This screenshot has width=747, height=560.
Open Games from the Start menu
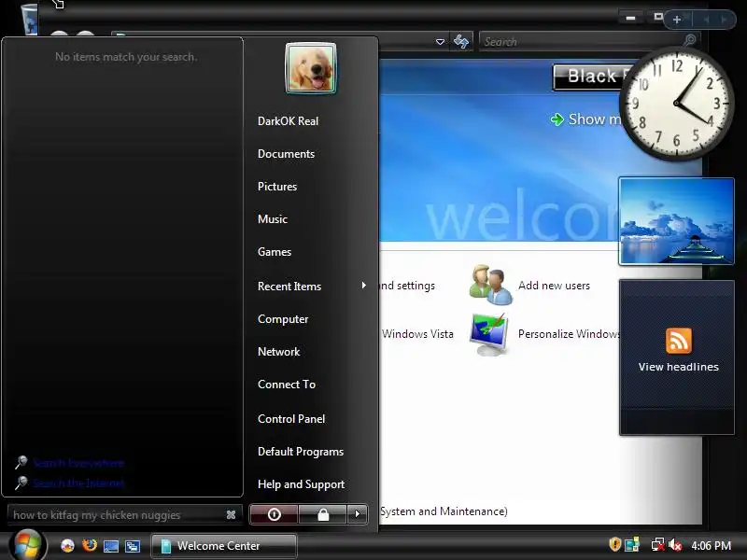(274, 251)
